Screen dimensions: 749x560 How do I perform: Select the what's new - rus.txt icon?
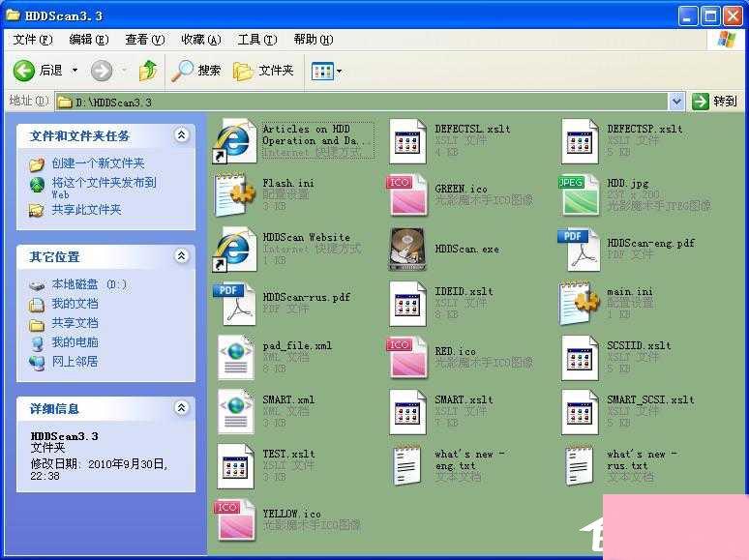tap(580, 466)
